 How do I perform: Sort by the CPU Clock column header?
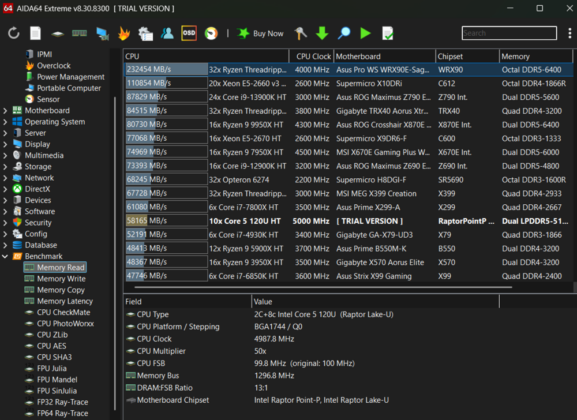click(311, 56)
